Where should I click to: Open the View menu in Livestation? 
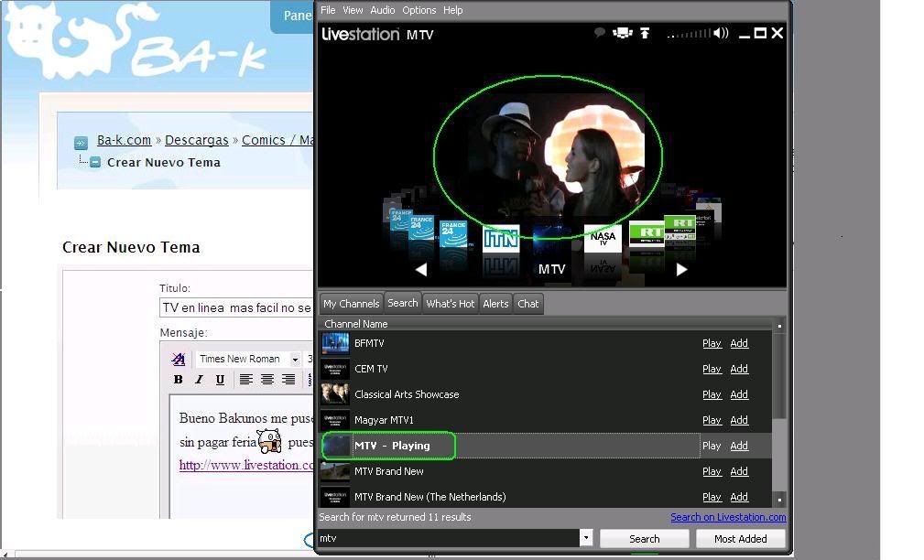tap(353, 10)
